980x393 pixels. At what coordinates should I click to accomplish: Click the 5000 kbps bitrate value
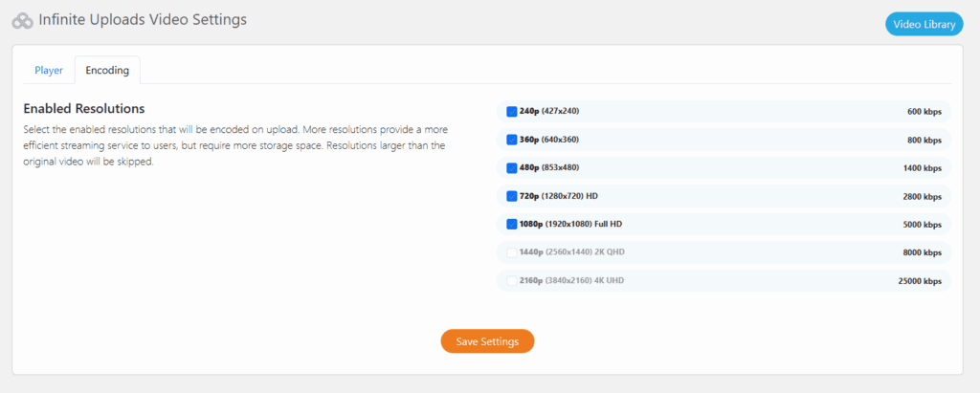pos(922,225)
